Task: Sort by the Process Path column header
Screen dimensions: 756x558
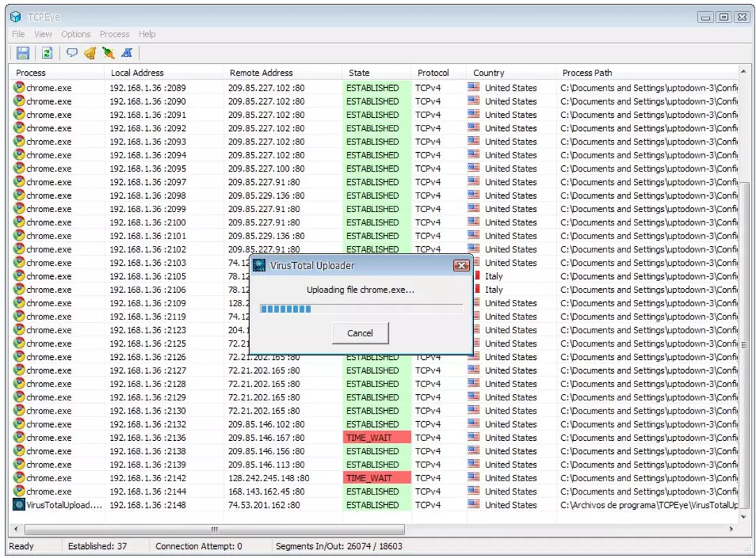Action: tap(647, 73)
